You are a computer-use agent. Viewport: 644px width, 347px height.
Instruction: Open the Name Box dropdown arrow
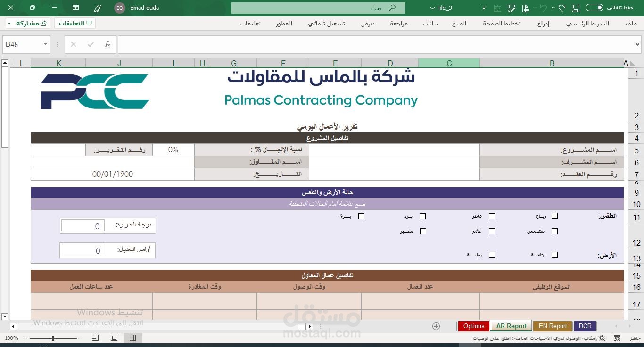(x=46, y=44)
